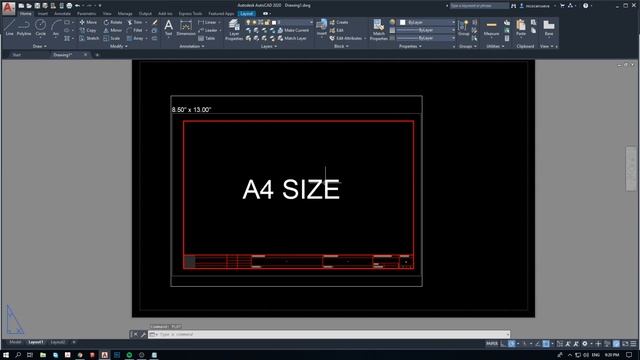Open the Insert ribbon tab
This screenshot has height=360, width=640.
(42, 13)
